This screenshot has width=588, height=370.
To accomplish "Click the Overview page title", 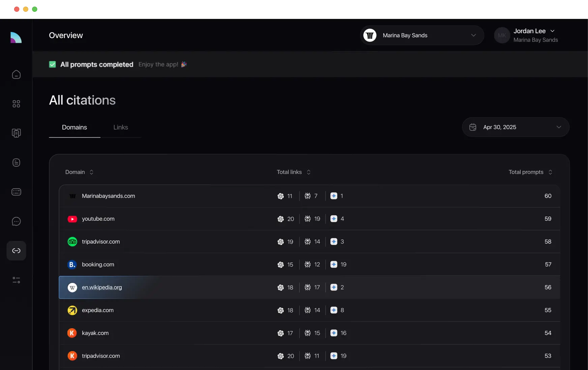I will [66, 35].
